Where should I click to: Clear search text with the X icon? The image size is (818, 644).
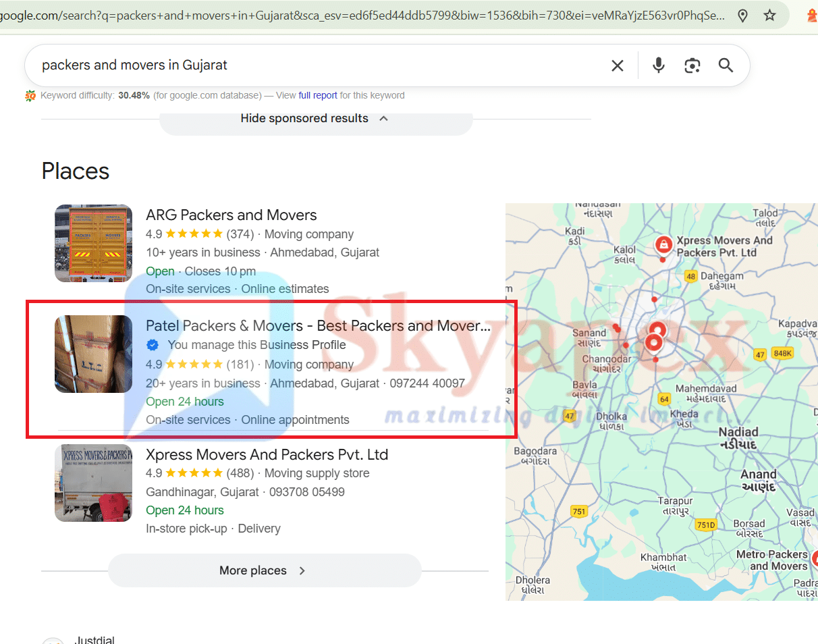[617, 65]
